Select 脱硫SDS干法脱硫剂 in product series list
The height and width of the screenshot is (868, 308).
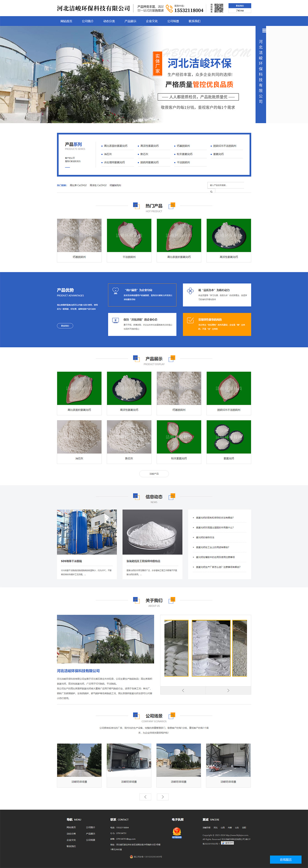click(225, 146)
